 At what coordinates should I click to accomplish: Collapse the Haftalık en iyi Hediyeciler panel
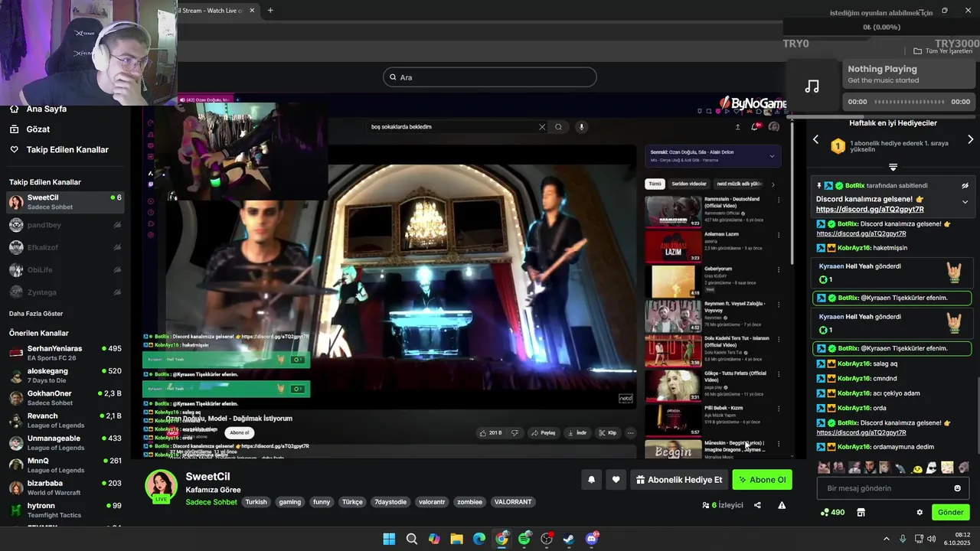click(x=893, y=167)
